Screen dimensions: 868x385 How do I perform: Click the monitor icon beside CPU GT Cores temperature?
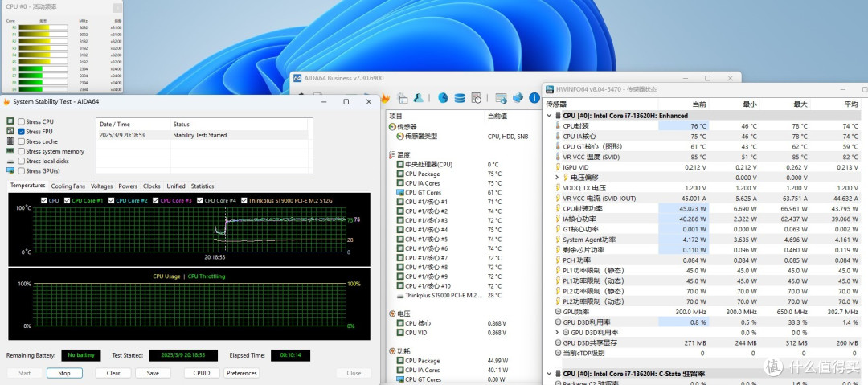(x=400, y=192)
